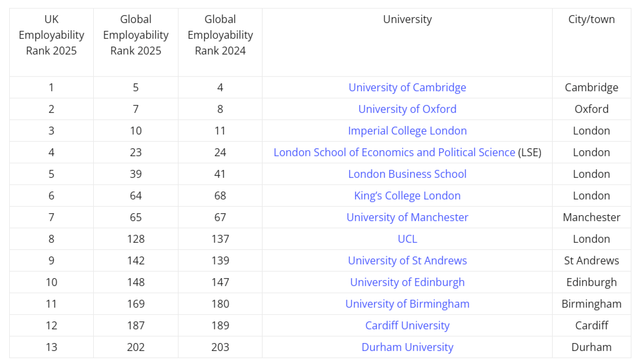The width and height of the screenshot is (640, 364).
Task: Open the King's College London link
Action: click(x=407, y=195)
